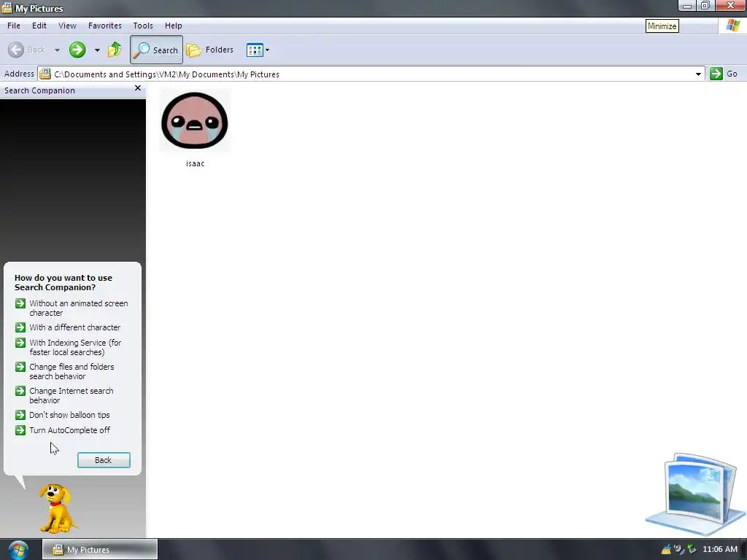Toggle the Search pane button
This screenshot has height=560, width=747.
click(156, 50)
